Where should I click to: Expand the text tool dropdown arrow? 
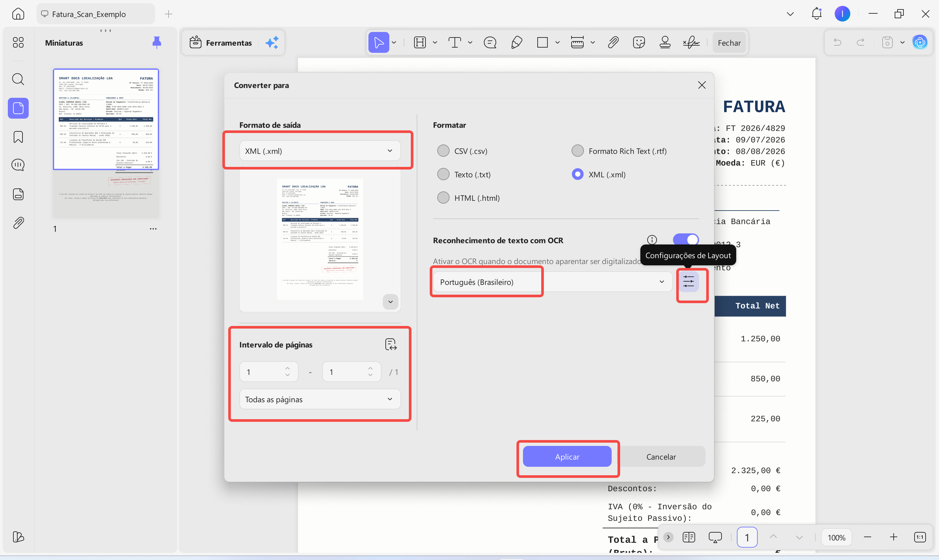[x=470, y=42]
